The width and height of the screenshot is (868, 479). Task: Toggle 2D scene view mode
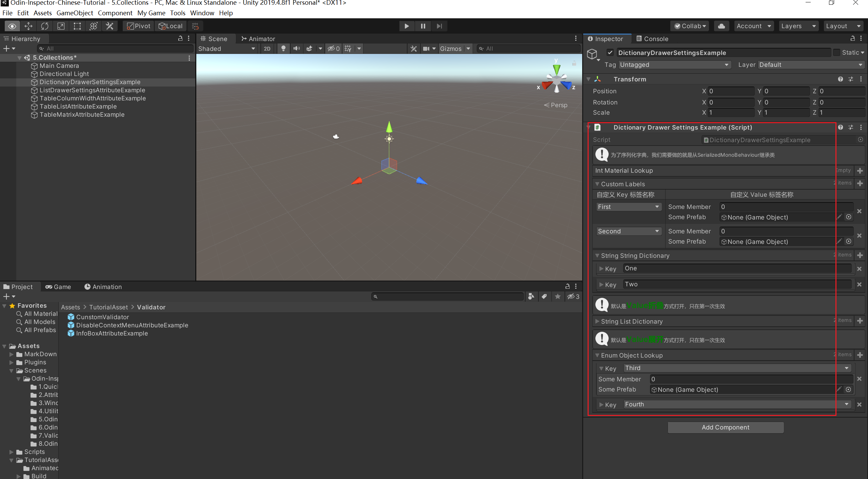point(267,49)
